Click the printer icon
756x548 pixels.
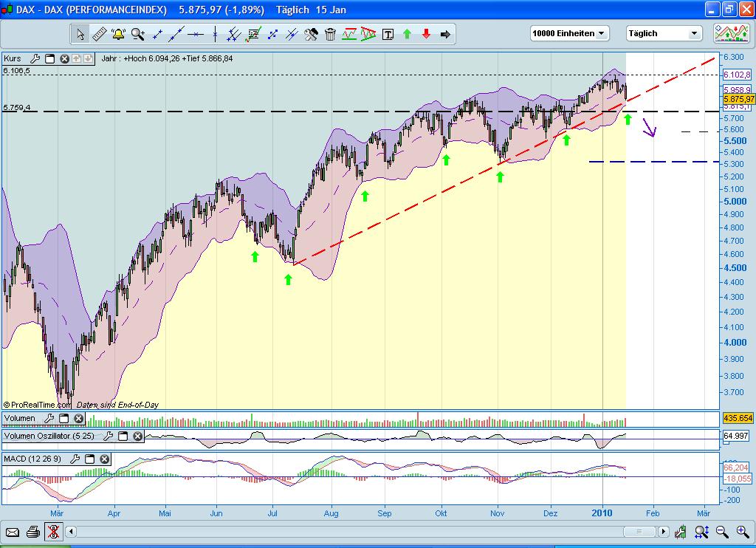(x=32, y=532)
